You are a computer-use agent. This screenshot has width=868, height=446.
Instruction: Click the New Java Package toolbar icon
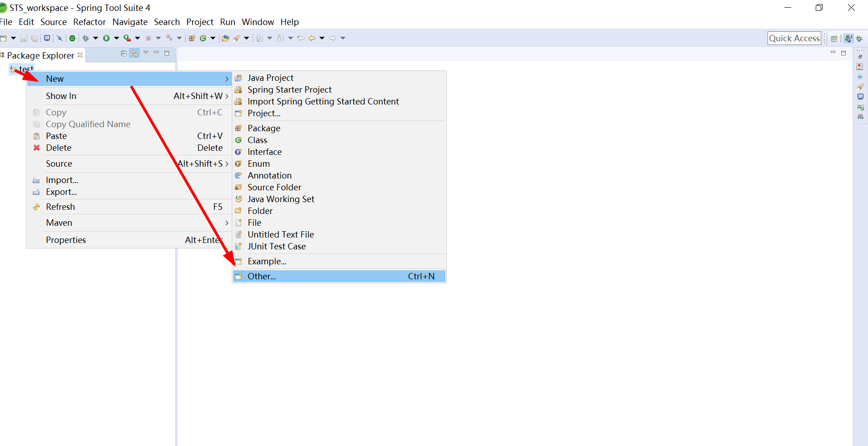(x=192, y=38)
